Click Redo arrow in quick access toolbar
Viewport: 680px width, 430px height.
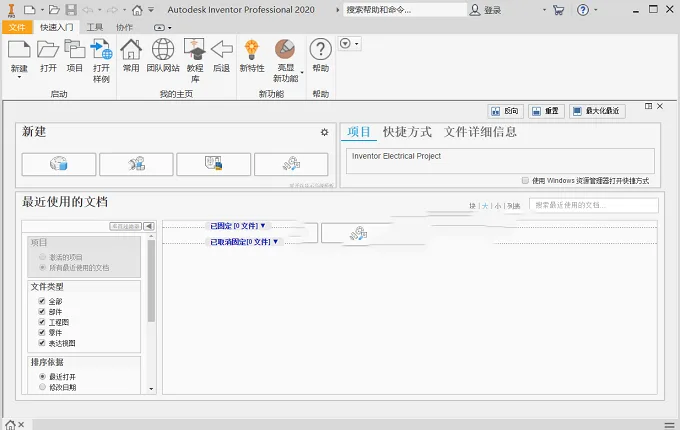click(x=112, y=10)
